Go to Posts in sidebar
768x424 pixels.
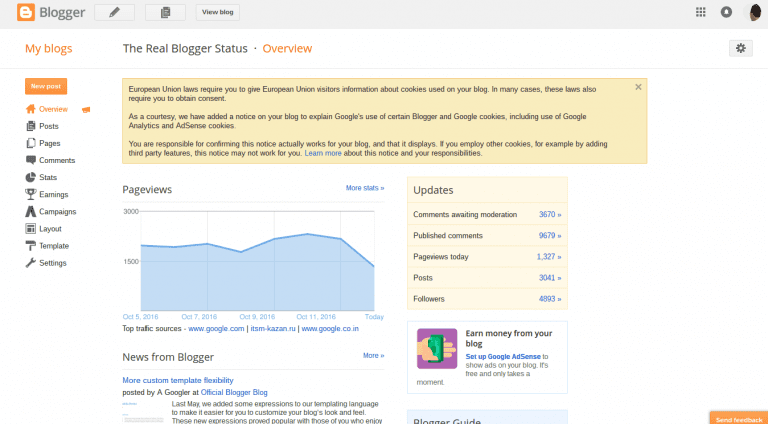pos(48,126)
